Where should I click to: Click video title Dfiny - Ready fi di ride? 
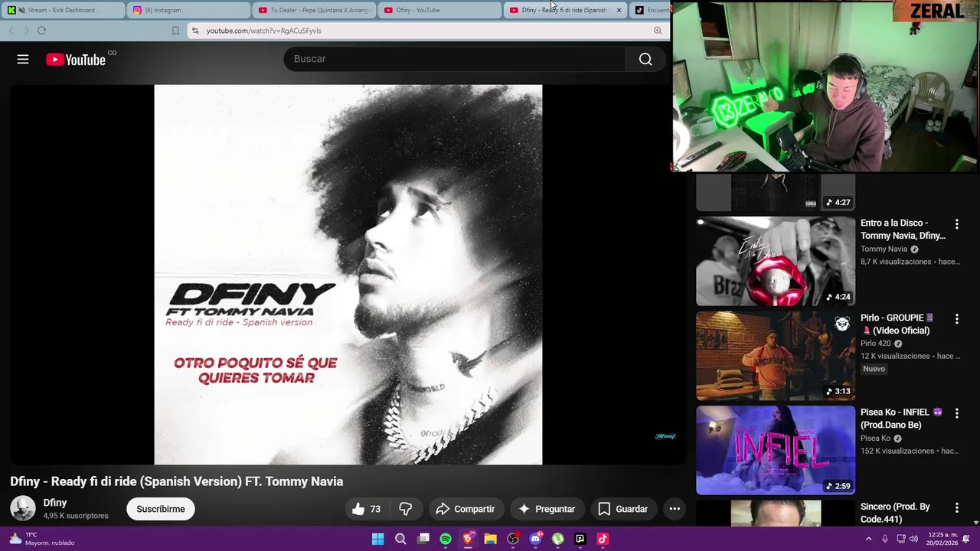[176, 481]
